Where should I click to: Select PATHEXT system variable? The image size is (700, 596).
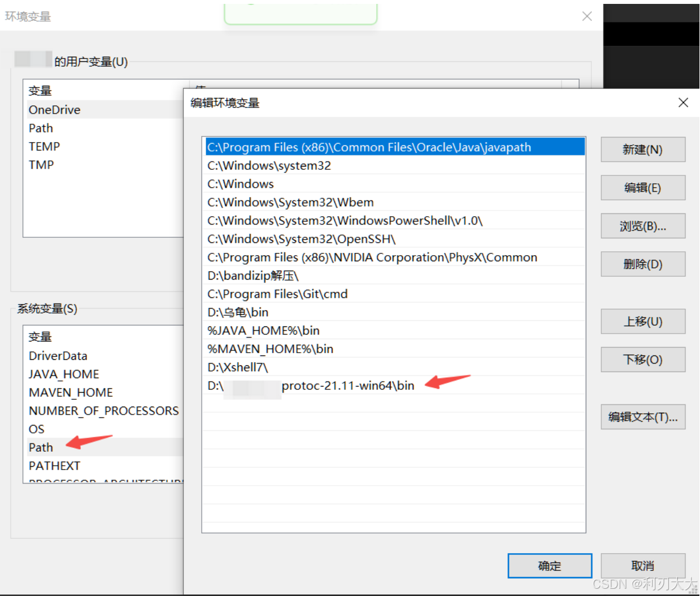105,466
